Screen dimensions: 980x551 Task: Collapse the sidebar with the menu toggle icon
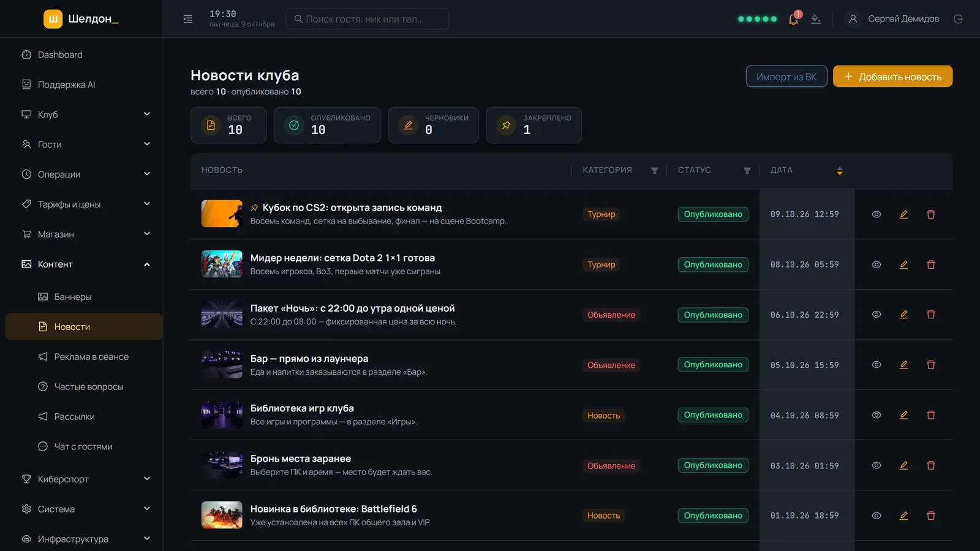188,19
